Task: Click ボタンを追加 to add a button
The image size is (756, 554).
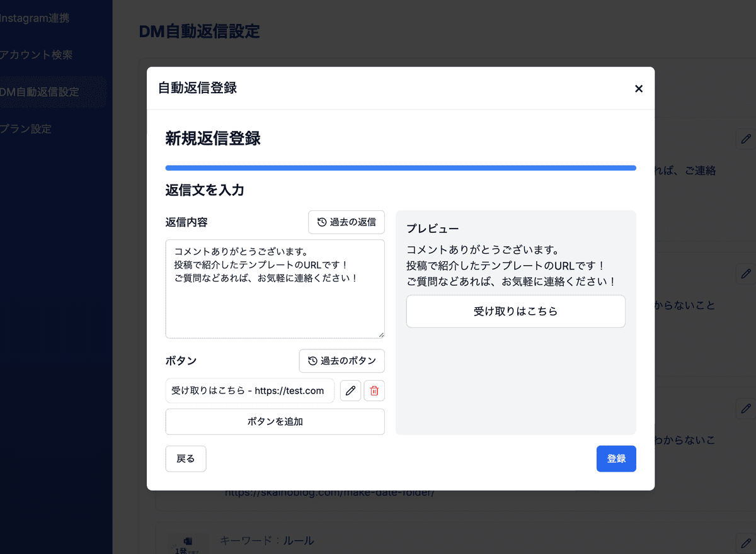Action: coord(275,422)
